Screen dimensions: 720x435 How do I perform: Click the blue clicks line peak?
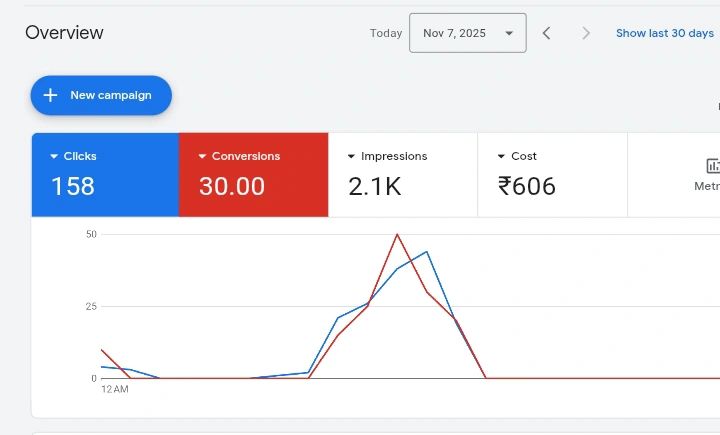(426, 252)
